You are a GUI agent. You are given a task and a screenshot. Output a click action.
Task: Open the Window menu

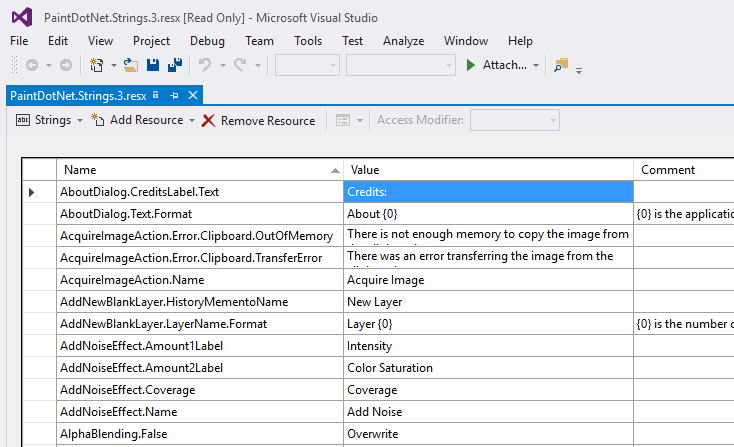pyautogui.click(x=466, y=41)
